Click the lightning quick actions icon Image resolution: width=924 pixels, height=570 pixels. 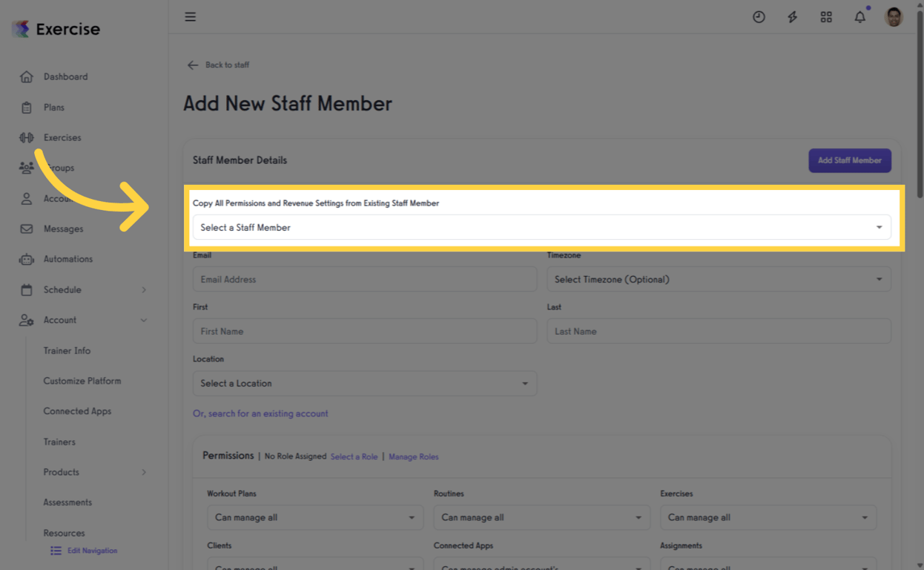792,16
